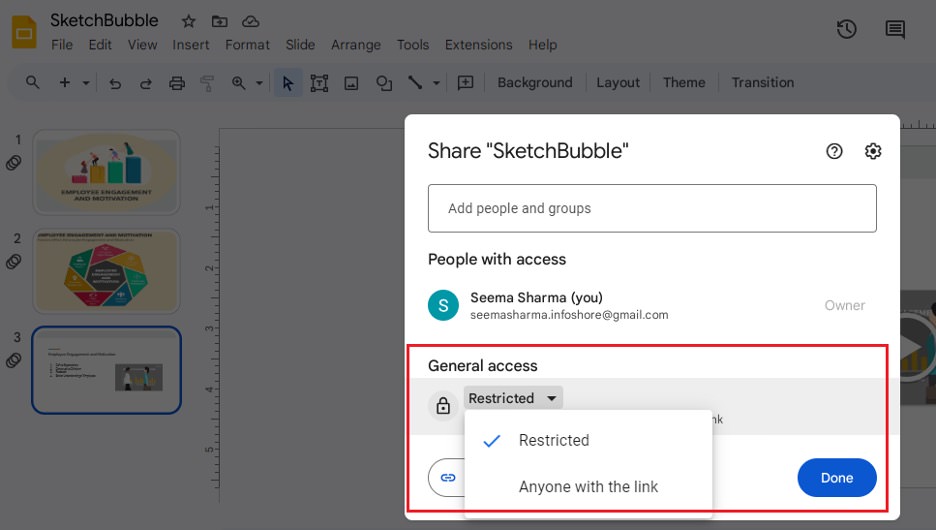Focus the Add people and groups field
The image size is (936, 530).
coord(652,208)
